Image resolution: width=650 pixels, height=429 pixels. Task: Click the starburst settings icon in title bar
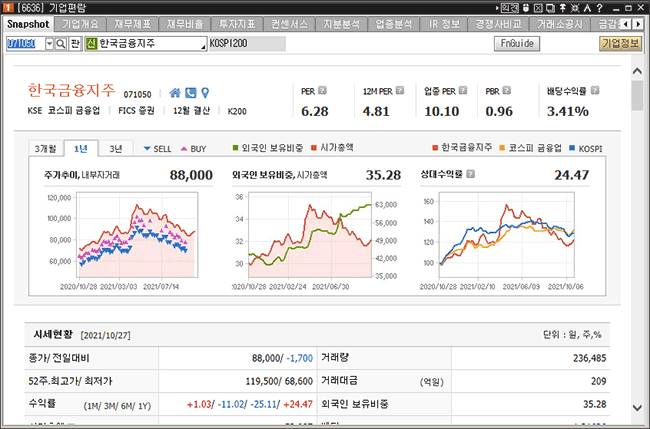(x=575, y=8)
